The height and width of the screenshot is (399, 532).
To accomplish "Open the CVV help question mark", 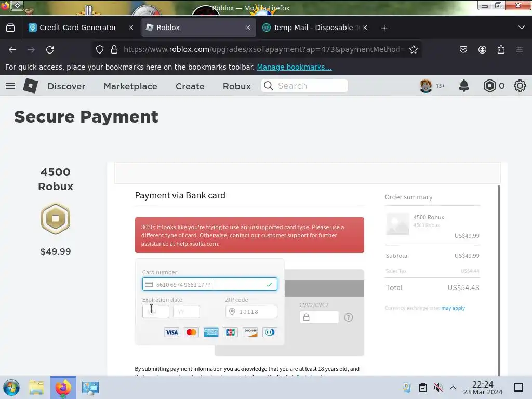I will point(349,317).
